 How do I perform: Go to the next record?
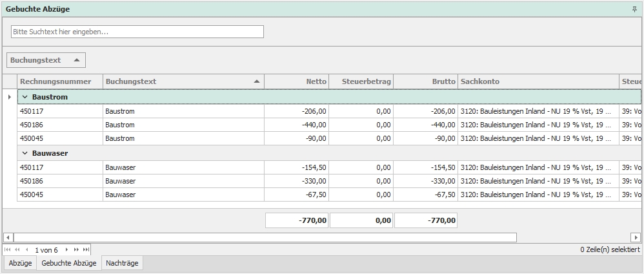66,249
